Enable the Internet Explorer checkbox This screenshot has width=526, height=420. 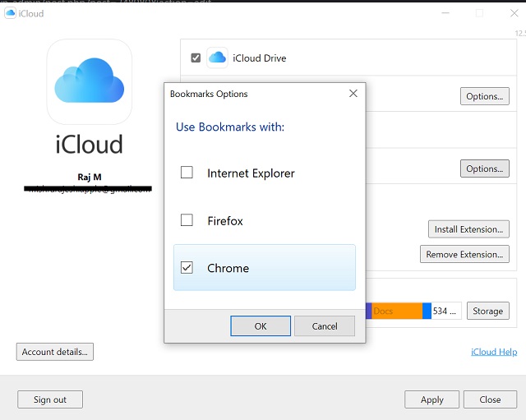[x=187, y=173]
